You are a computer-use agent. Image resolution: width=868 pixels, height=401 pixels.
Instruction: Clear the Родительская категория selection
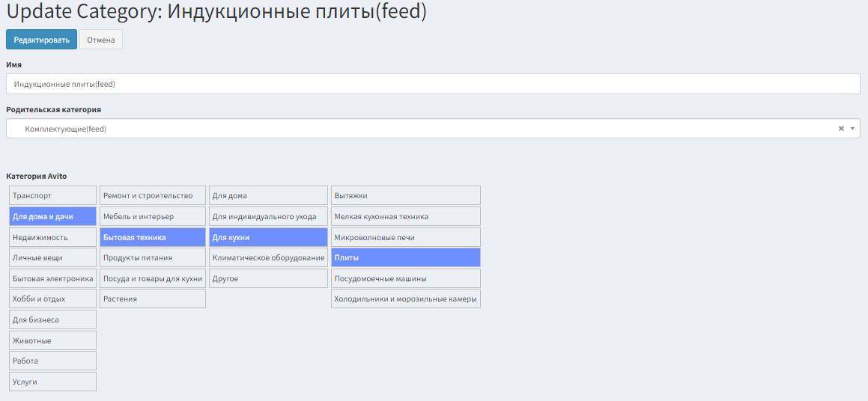pyautogui.click(x=841, y=129)
